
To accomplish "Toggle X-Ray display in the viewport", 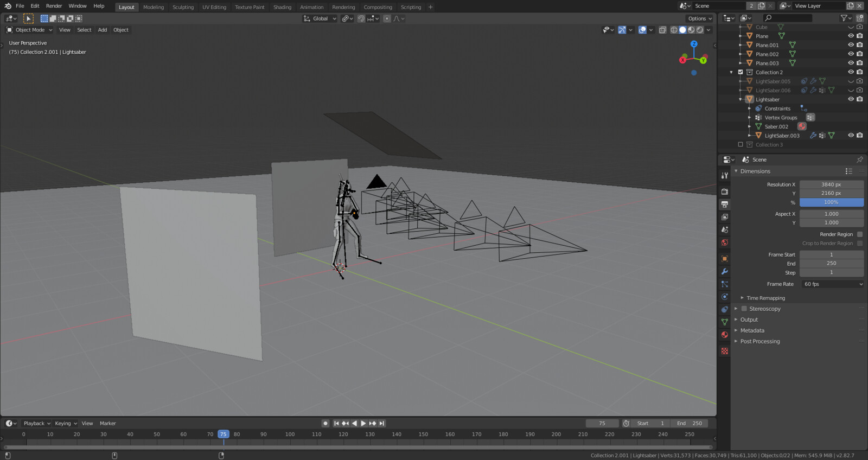I will point(662,30).
